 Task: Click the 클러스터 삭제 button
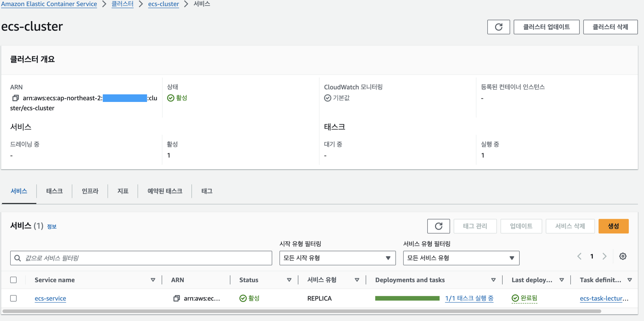click(x=610, y=27)
